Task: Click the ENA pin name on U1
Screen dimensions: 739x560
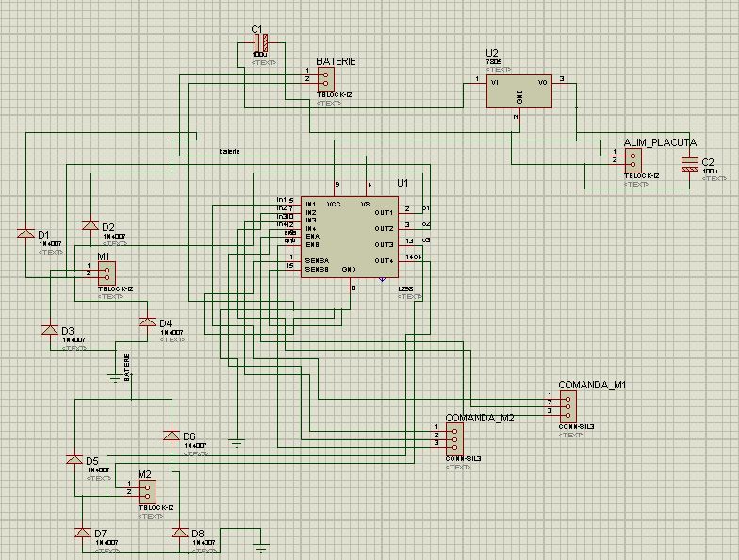Action: (x=313, y=236)
